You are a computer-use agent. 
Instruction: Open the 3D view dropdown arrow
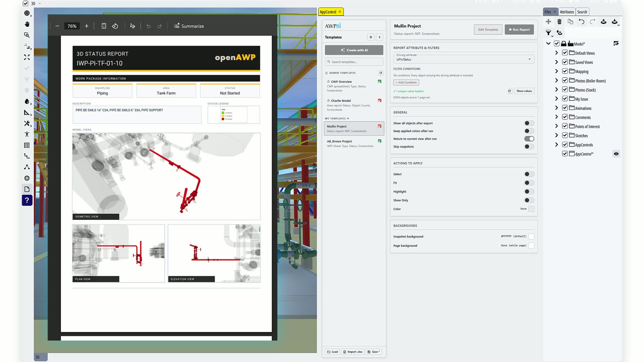(x=40, y=3)
